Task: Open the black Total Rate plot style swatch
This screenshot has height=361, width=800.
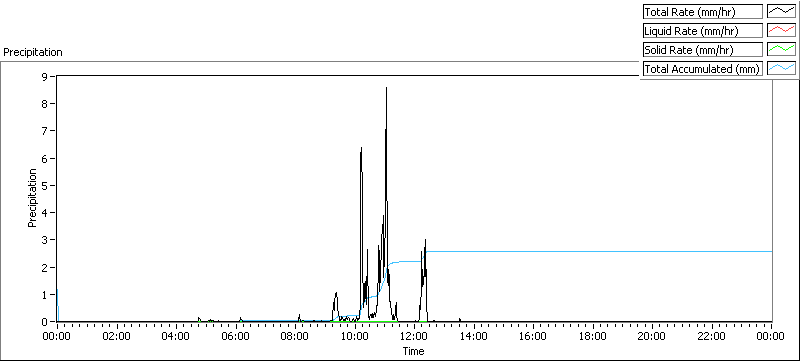Action: point(781,12)
